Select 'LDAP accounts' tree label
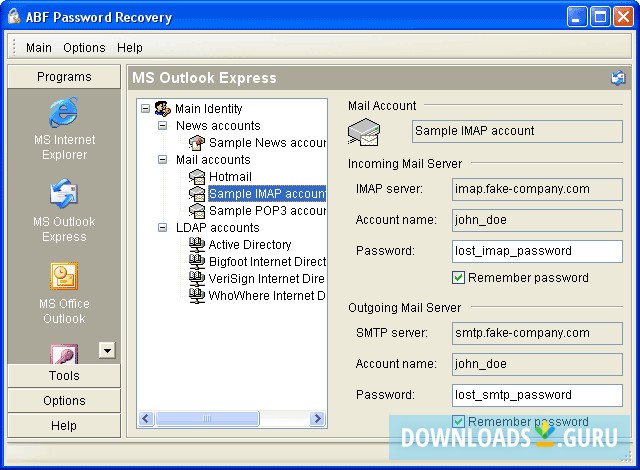Screen dimensions: 640x470 (x=218, y=228)
